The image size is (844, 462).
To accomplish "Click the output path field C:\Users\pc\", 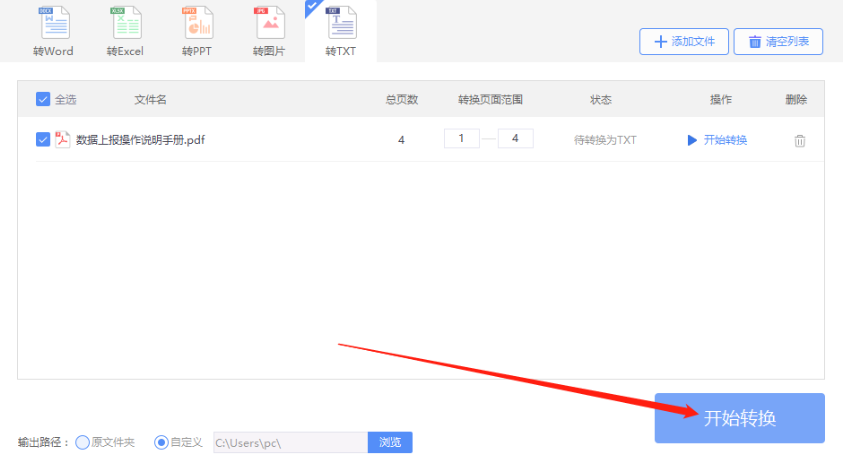I will [x=291, y=442].
